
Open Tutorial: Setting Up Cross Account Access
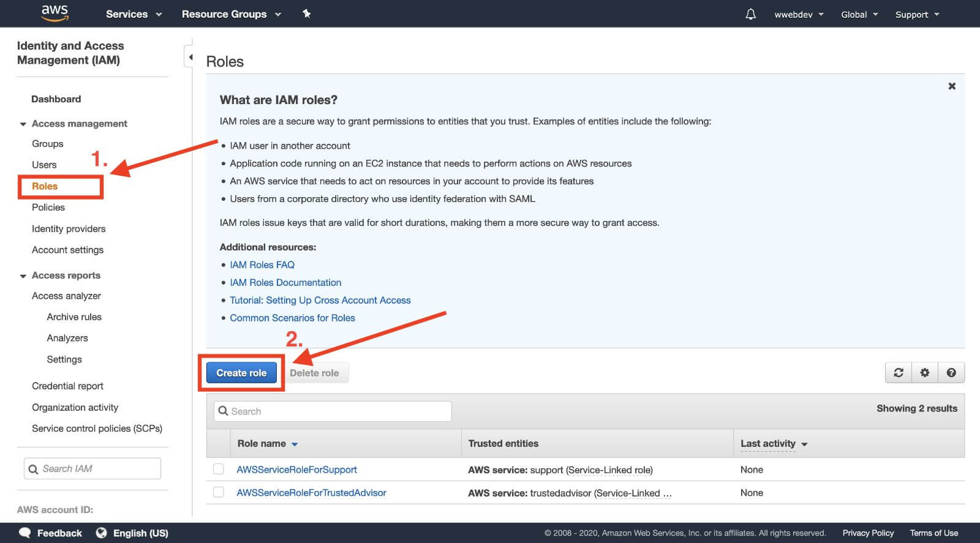[320, 301]
